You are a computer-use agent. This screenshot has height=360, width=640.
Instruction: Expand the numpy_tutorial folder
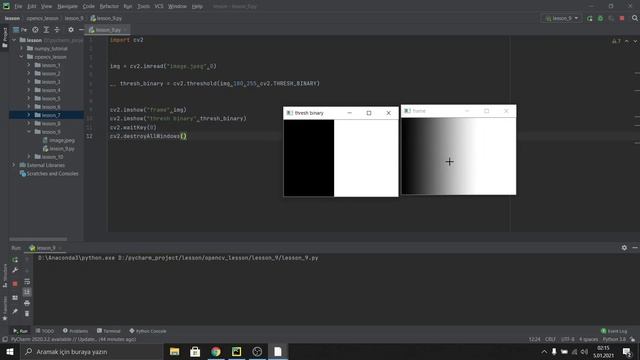[22, 49]
